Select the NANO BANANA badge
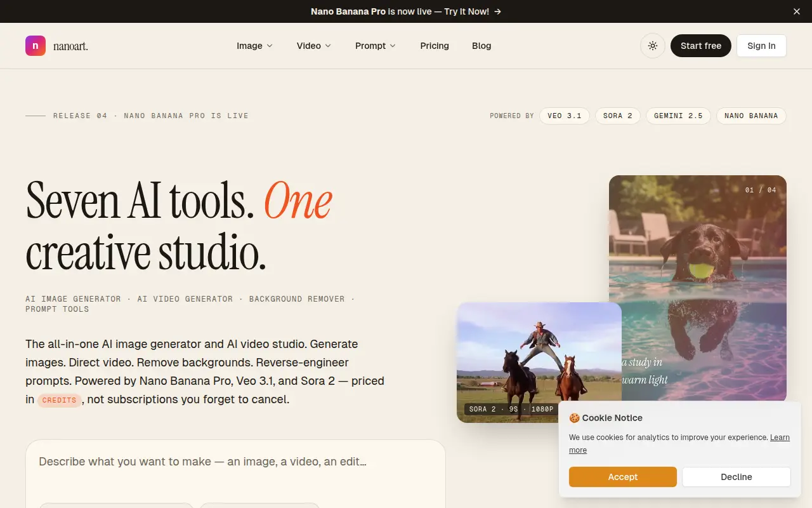Viewport: 812px width, 508px height. click(751, 116)
